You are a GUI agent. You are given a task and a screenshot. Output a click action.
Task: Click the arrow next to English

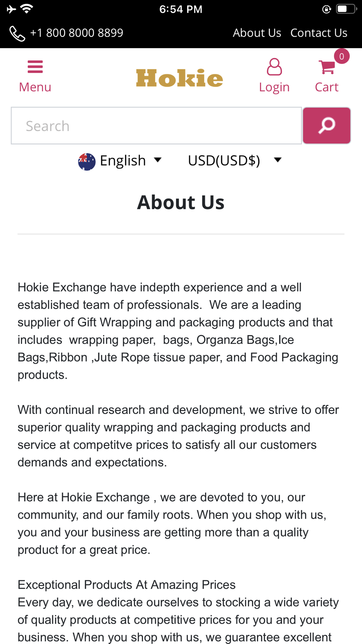(x=157, y=160)
